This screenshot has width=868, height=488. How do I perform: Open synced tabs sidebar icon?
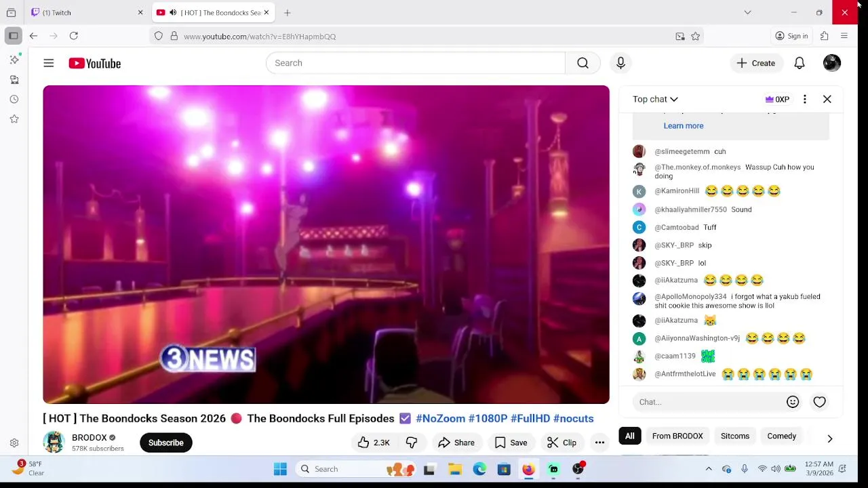point(14,79)
